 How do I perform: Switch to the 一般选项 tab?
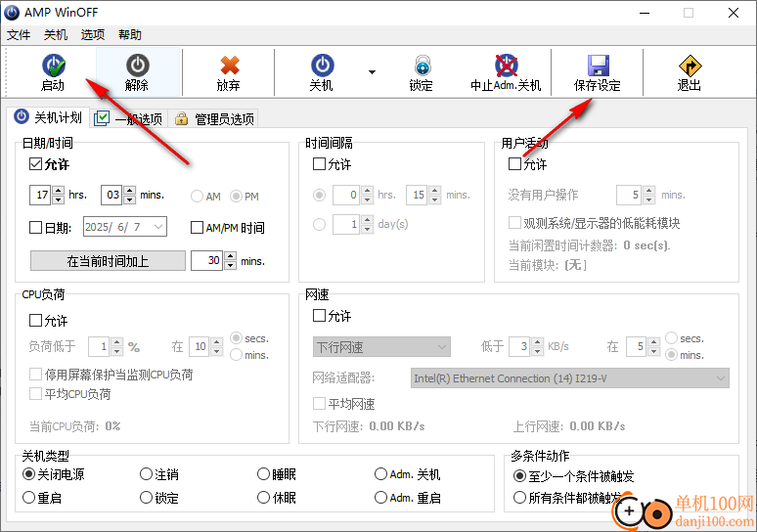(x=129, y=118)
